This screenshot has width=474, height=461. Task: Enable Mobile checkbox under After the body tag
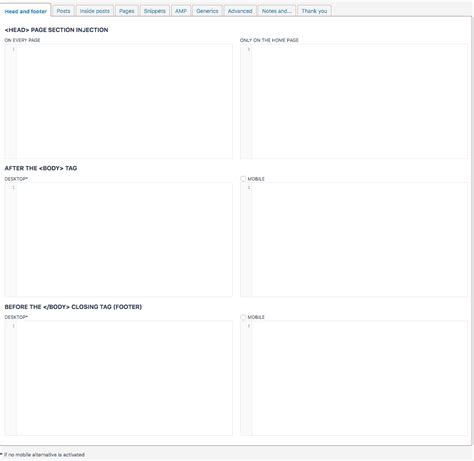243,179
